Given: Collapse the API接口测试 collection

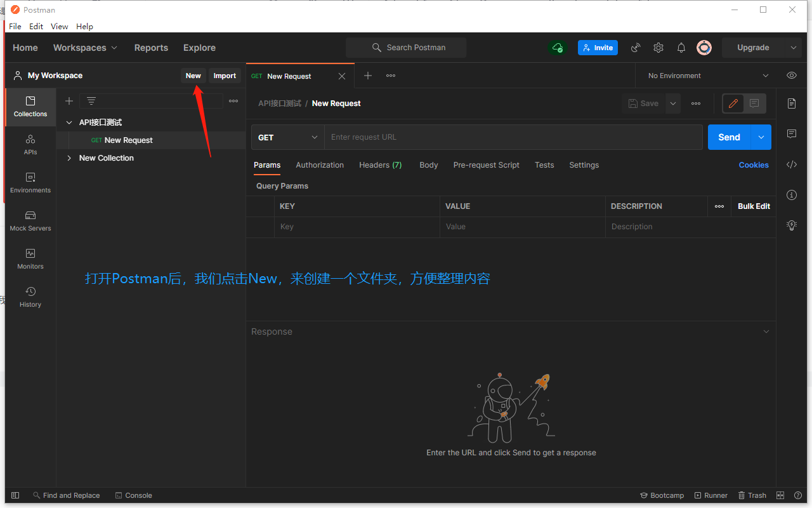Looking at the screenshot, I should [69, 123].
